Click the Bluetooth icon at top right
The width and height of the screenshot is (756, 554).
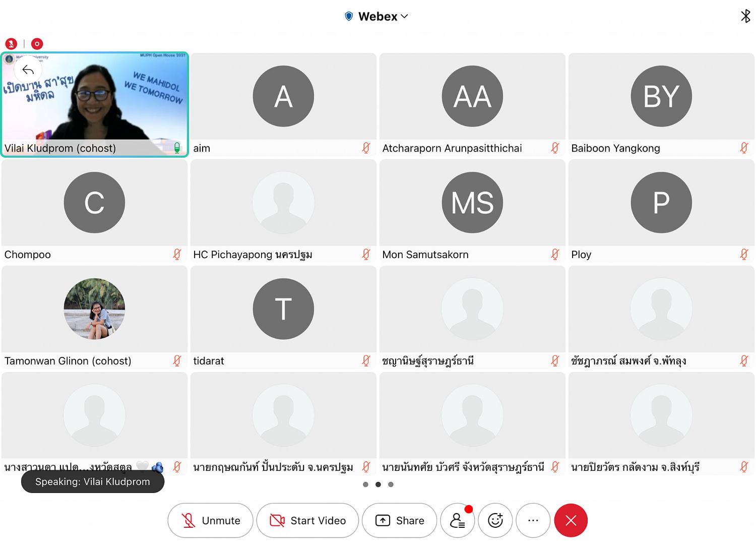tap(745, 16)
